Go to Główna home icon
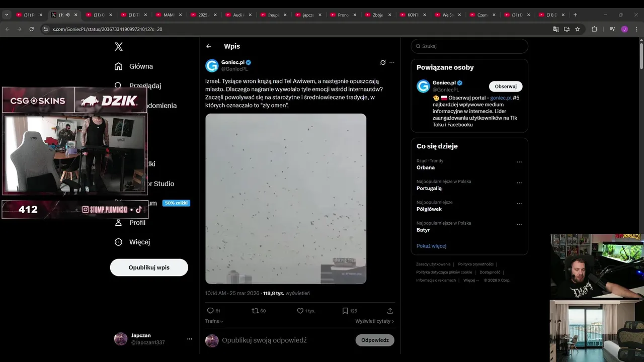This screenshot has width=644, height=362. [x=118, y=66]
